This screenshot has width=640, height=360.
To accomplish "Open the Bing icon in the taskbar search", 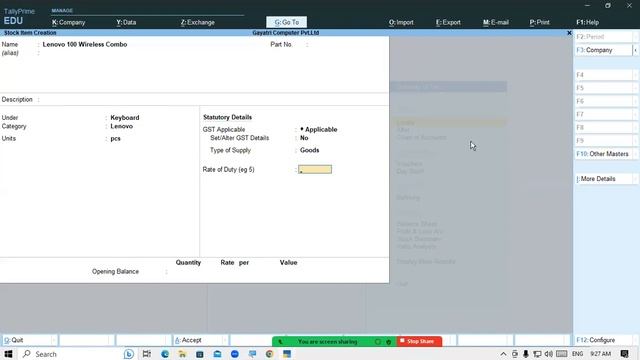I will coord(129,354).
